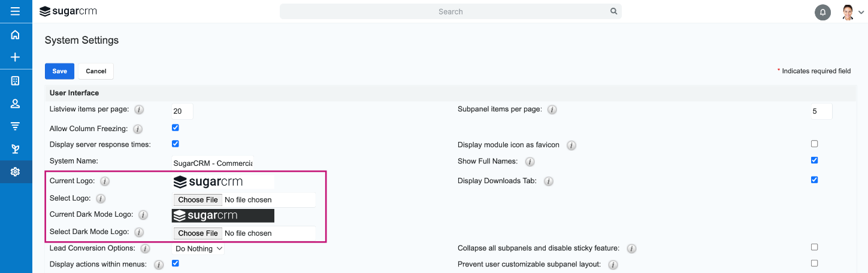Open the Admin gear icon in sidebar
Screen dimensions: 868x273
(16, 172)
